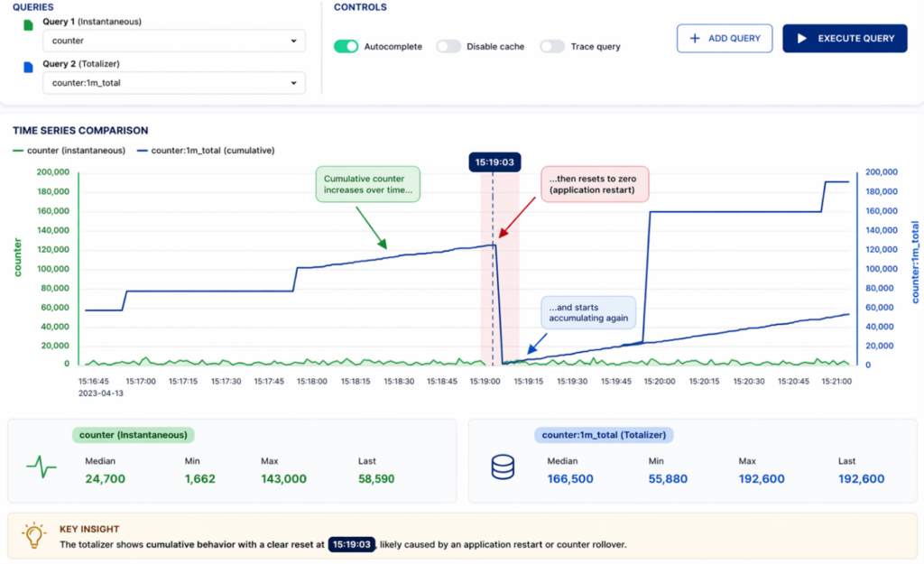Image resolution: width=924 pixels, height=564 pixels.
Task: Click the 15:19:03 timestamp marker on chart
Action: (x=493, y=162)
